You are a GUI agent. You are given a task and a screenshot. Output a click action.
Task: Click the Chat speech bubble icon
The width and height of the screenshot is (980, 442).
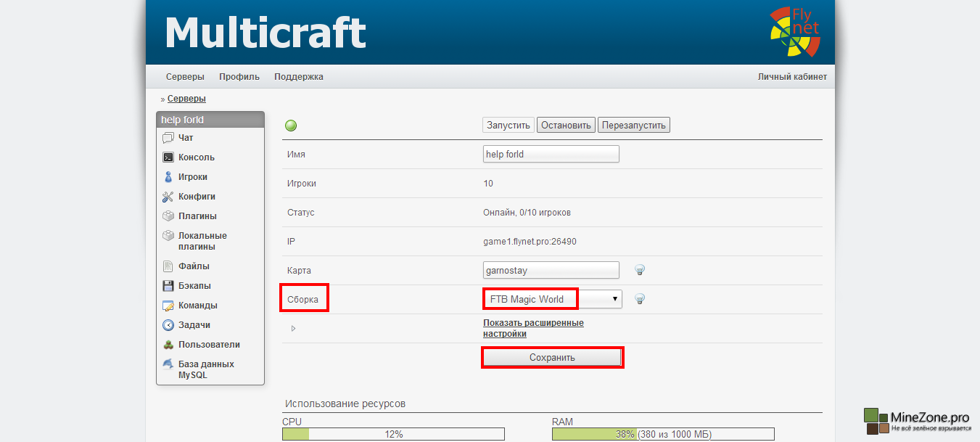click(168, 138)
